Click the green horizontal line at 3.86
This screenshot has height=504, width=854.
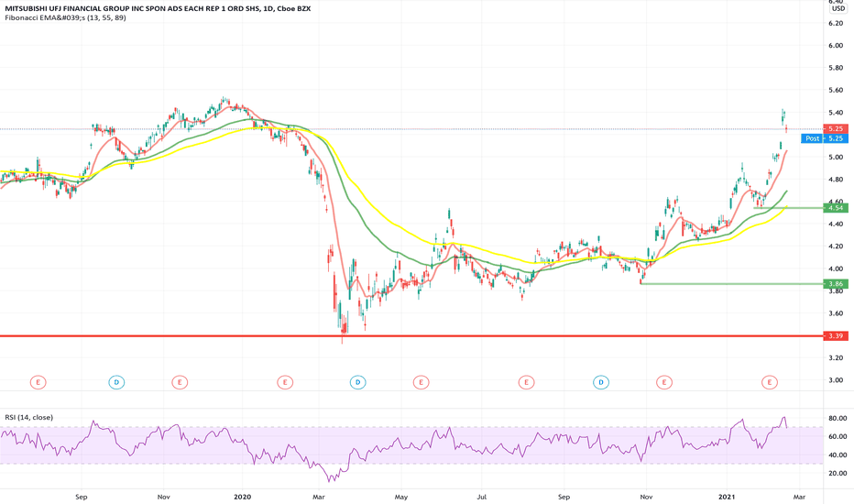(731, 284)
